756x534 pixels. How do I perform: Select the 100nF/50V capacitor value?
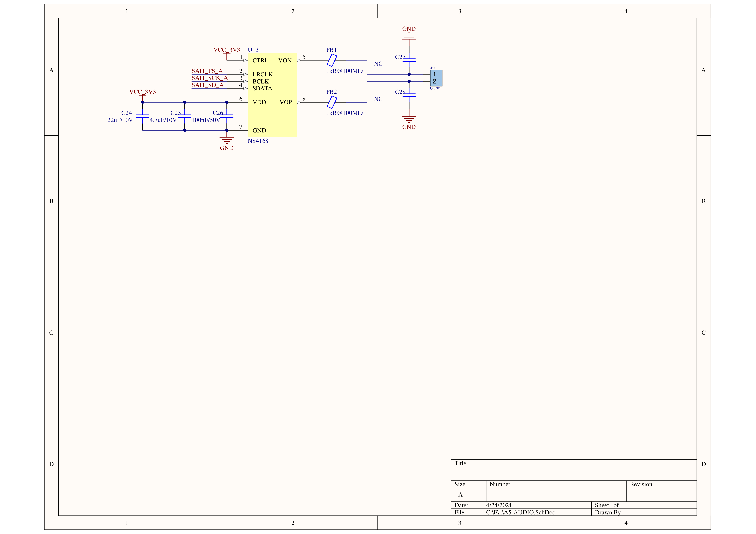(206, 120)
